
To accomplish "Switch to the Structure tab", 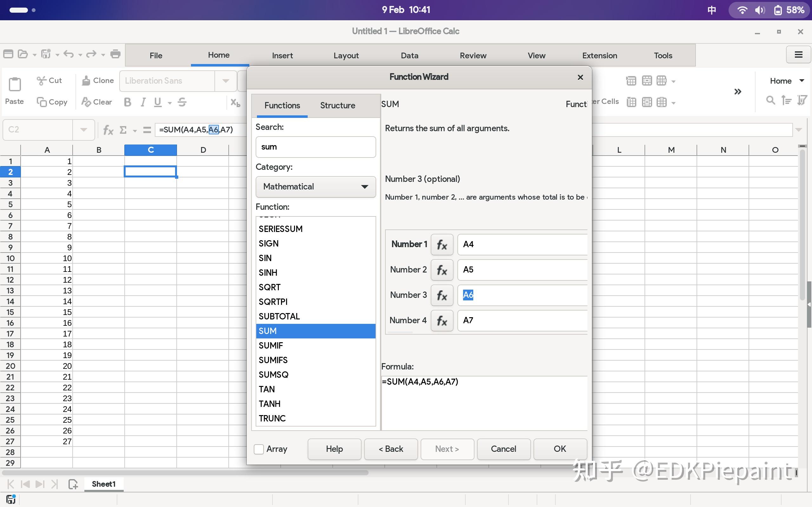I will pos(337,105).
